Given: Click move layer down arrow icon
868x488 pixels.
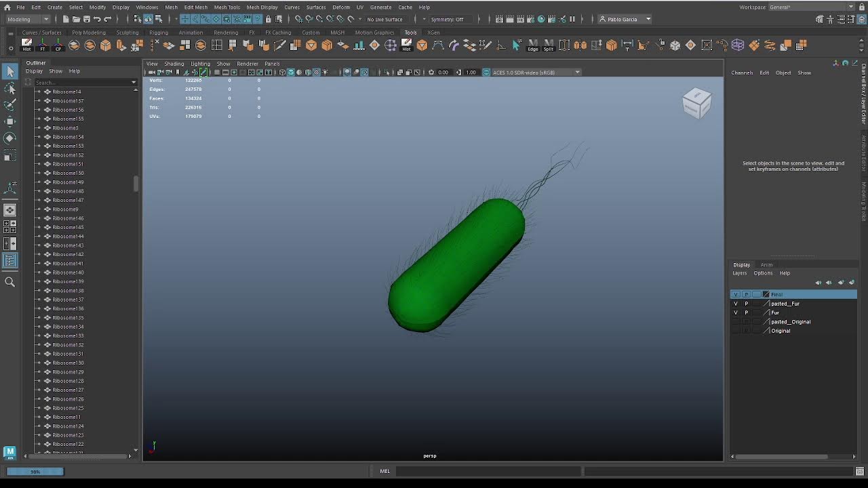Looking at the screenshot, I should point(829,283).
